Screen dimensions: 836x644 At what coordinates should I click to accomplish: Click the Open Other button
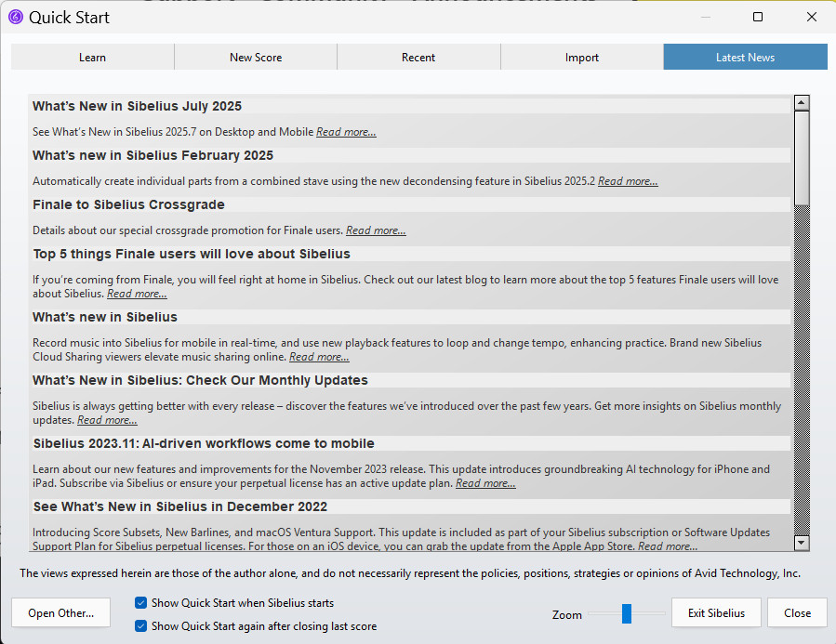[60, 613]
